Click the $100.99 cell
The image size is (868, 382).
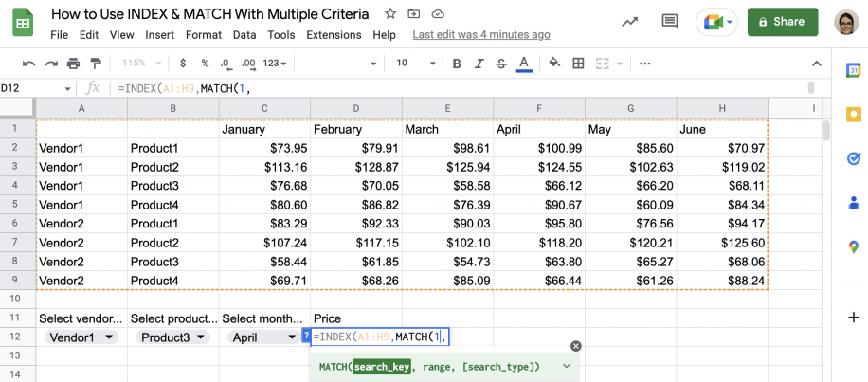539,148
